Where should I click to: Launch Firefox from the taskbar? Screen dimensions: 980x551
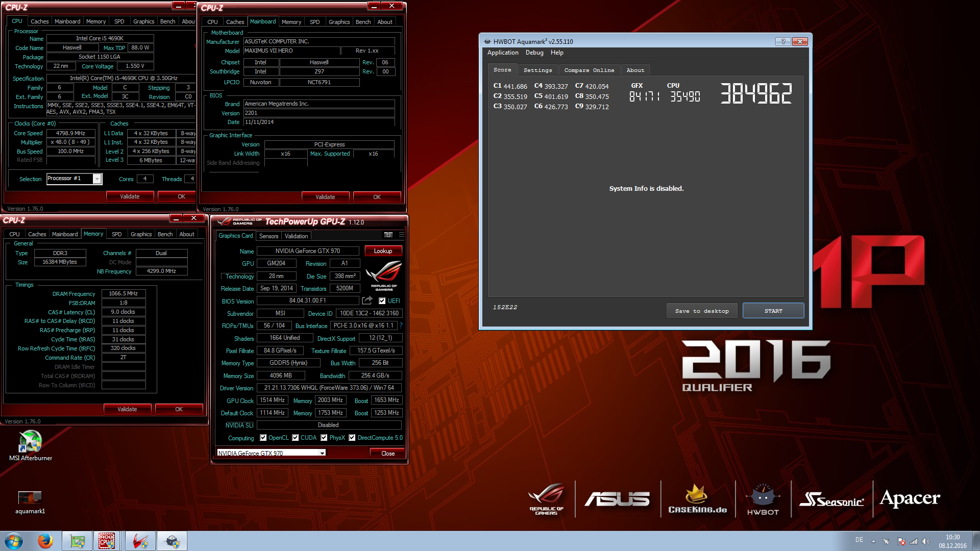(45, 541)
